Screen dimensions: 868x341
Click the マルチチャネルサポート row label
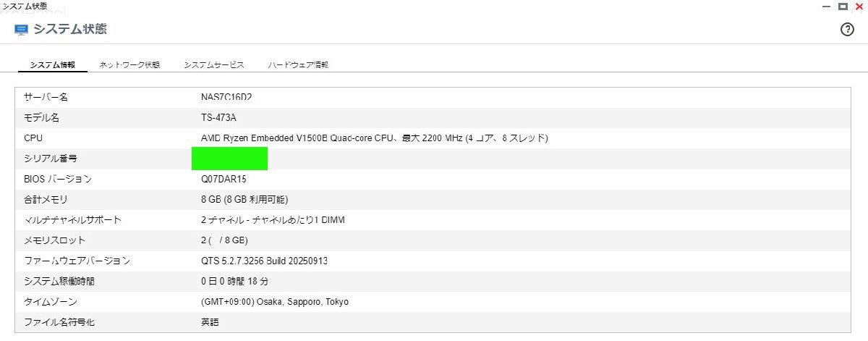(x=72, y=219)
